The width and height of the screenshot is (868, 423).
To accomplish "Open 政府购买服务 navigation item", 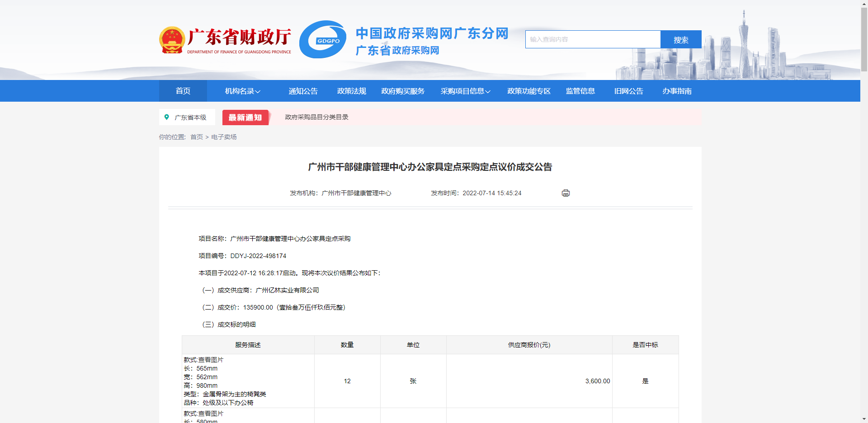I will pos(403,91).
